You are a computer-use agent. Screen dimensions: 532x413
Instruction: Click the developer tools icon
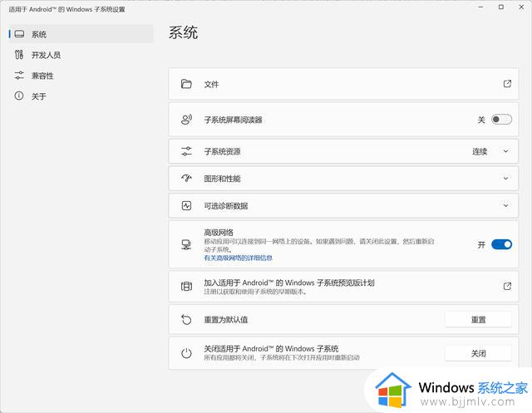(19, 55)
